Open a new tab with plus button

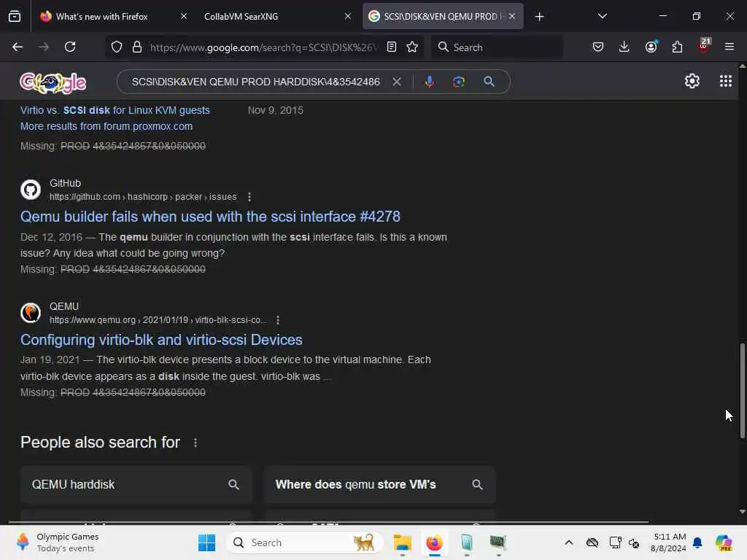pyautogui.click(x=539, y=17)
